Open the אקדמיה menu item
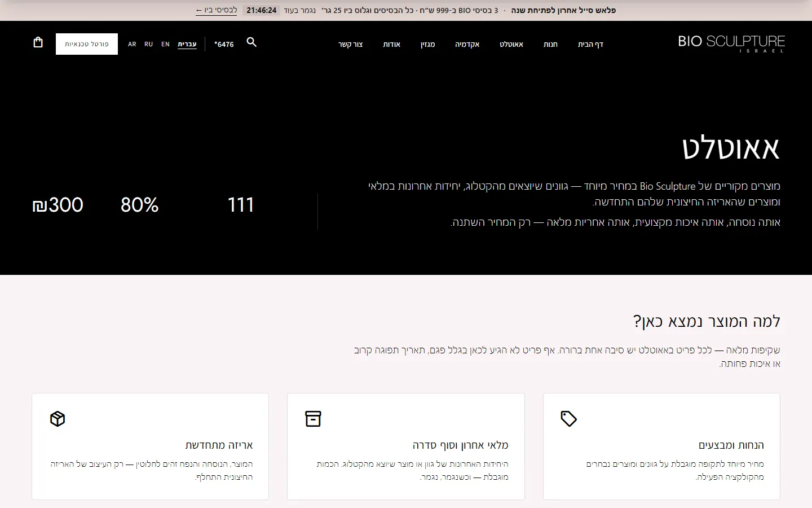The width and height of the screenshot is (812, 508). pos(467,44)
